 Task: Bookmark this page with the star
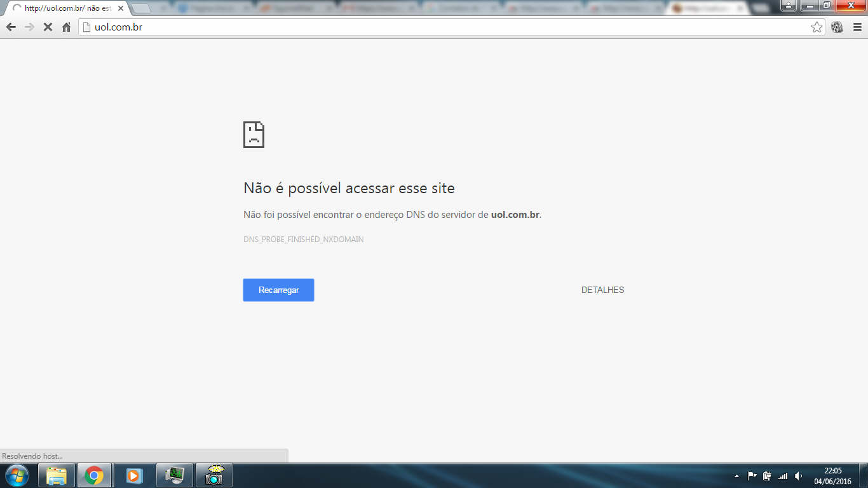817,27
